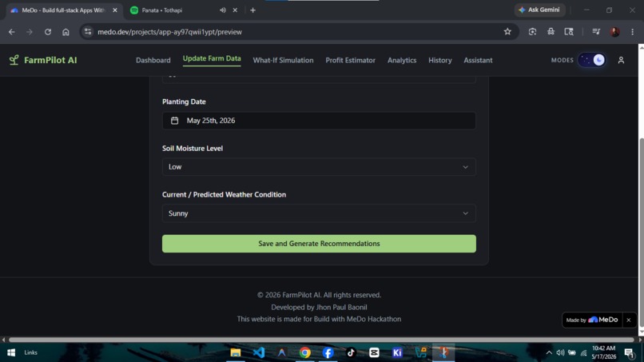644x362 pixels.
Task: Select the Update Farm Data tab
Action: coord(212,59)
